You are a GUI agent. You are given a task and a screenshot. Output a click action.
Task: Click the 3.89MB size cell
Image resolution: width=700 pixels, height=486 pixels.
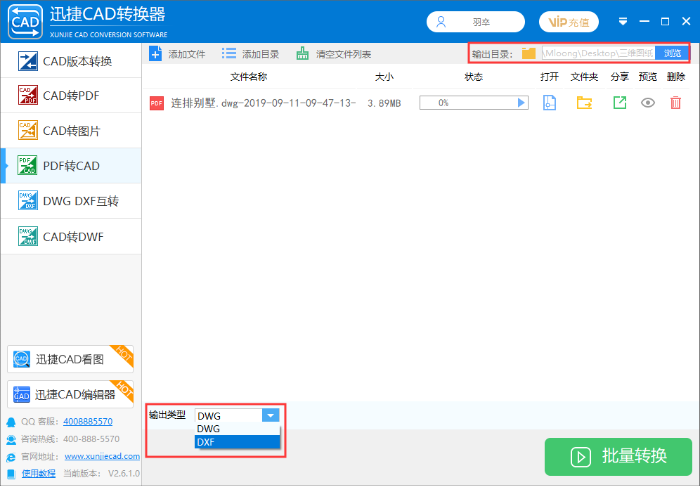pyautogui.click(x=384, y=104)
